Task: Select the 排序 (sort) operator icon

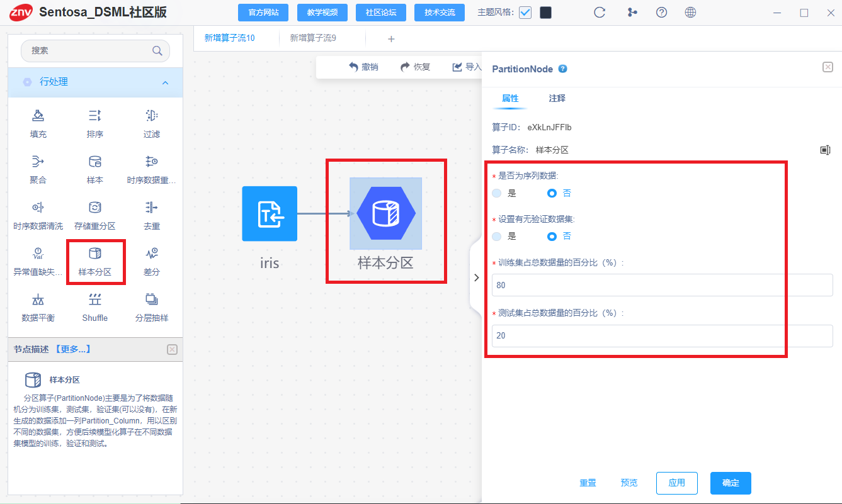Action: (94, 116)
